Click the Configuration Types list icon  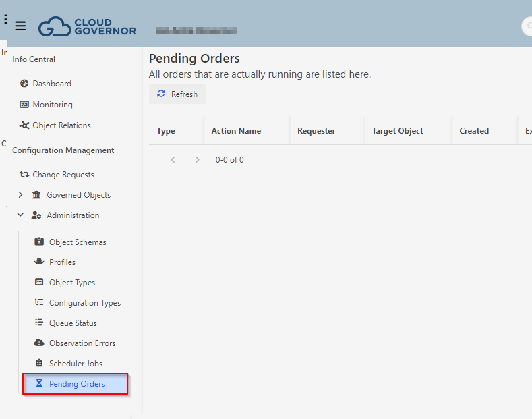click(x=39, y=303)
